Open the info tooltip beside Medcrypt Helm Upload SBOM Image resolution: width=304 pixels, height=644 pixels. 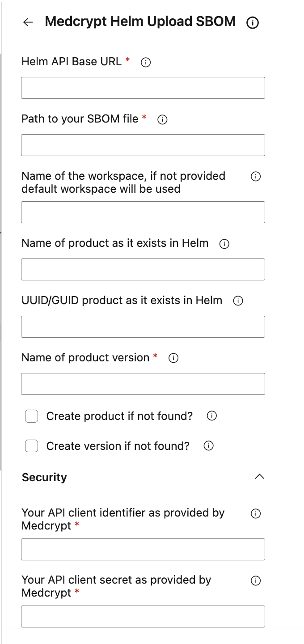(x=253, y=22)
